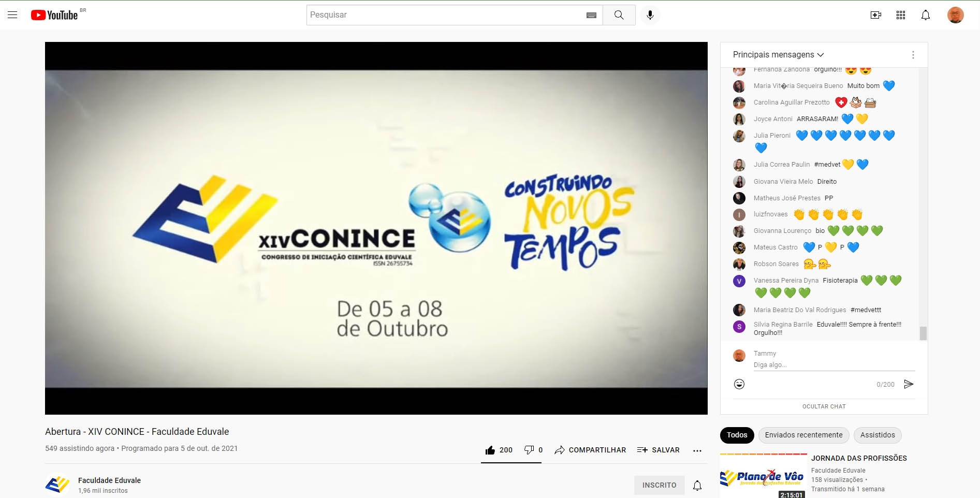Click the INSCRITO subscription button

(659, 485)
